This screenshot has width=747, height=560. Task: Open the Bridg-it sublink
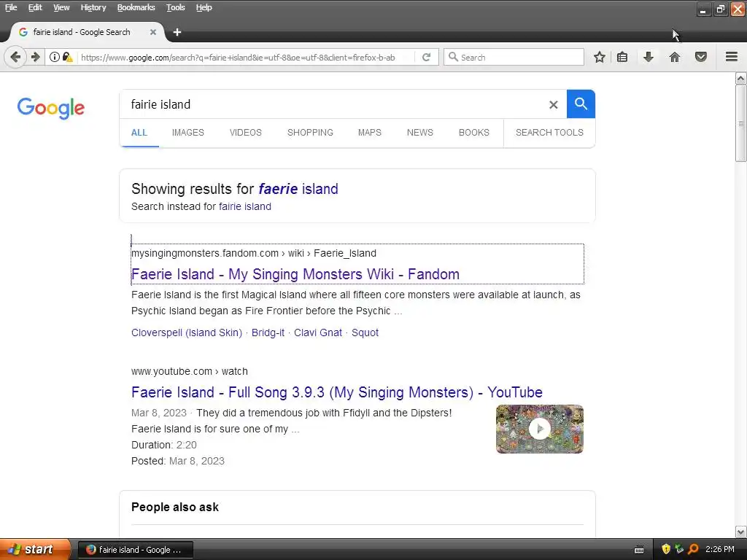tap(268, 332)
